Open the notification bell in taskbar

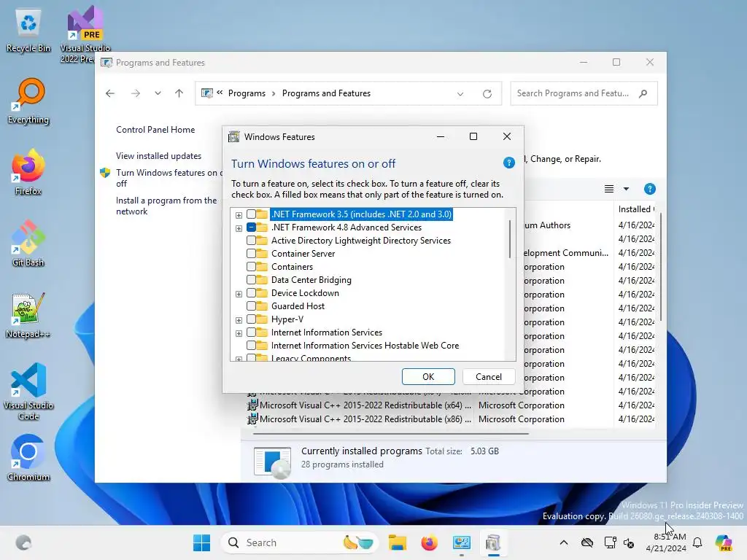click(x=697, y=542)
